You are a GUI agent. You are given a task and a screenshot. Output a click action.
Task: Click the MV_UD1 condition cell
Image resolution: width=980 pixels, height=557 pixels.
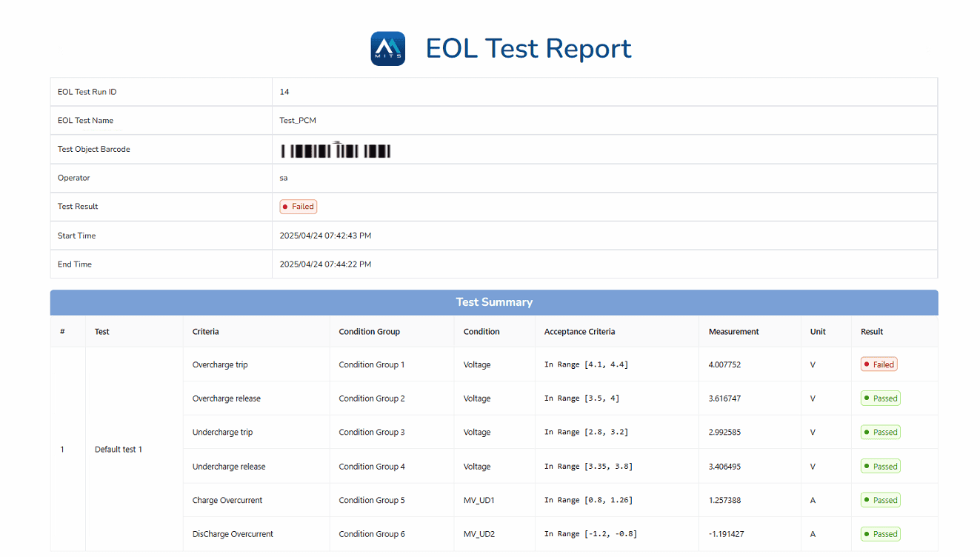[479, 501]
